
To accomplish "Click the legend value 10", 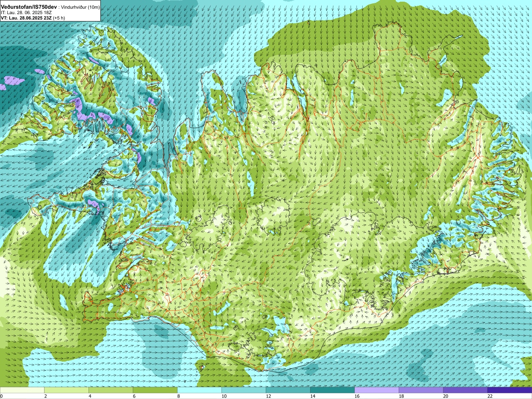I will 224,396.
